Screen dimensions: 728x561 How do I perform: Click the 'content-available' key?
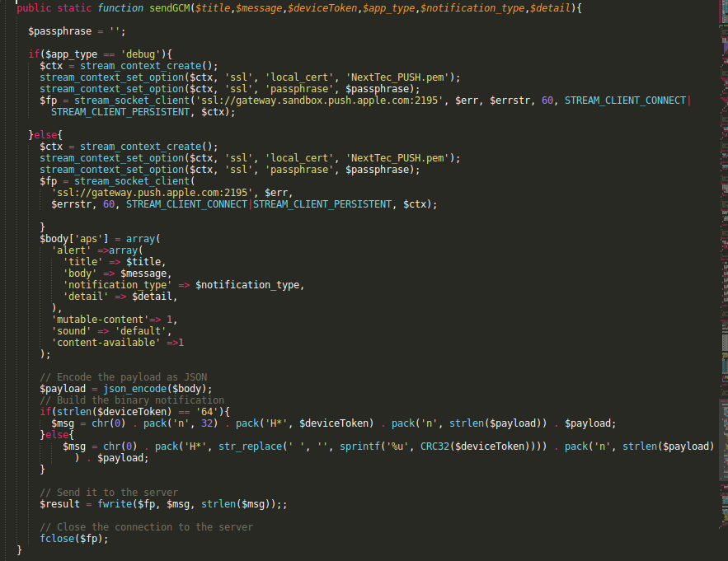click(106, 343)
